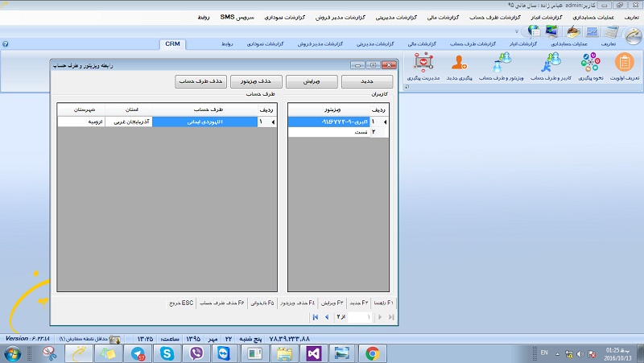Click the حذف ویزیتور button
The image size is (644, 363).
(256, 81)
